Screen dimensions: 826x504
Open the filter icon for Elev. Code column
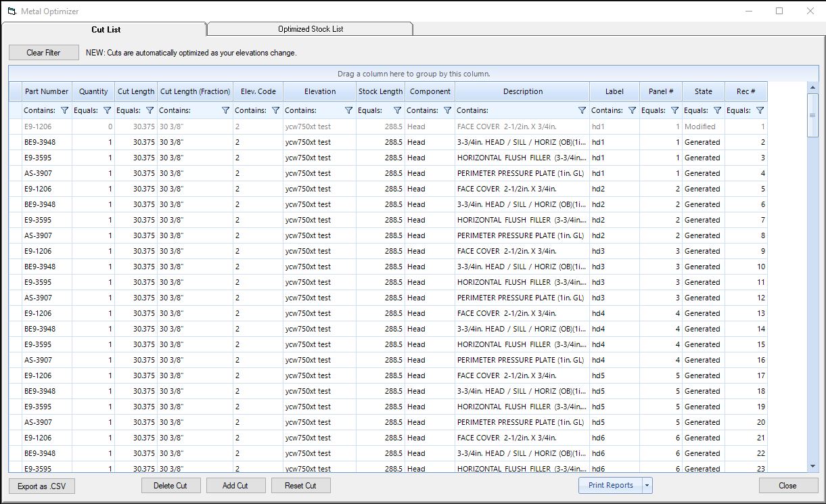[275, 110]
